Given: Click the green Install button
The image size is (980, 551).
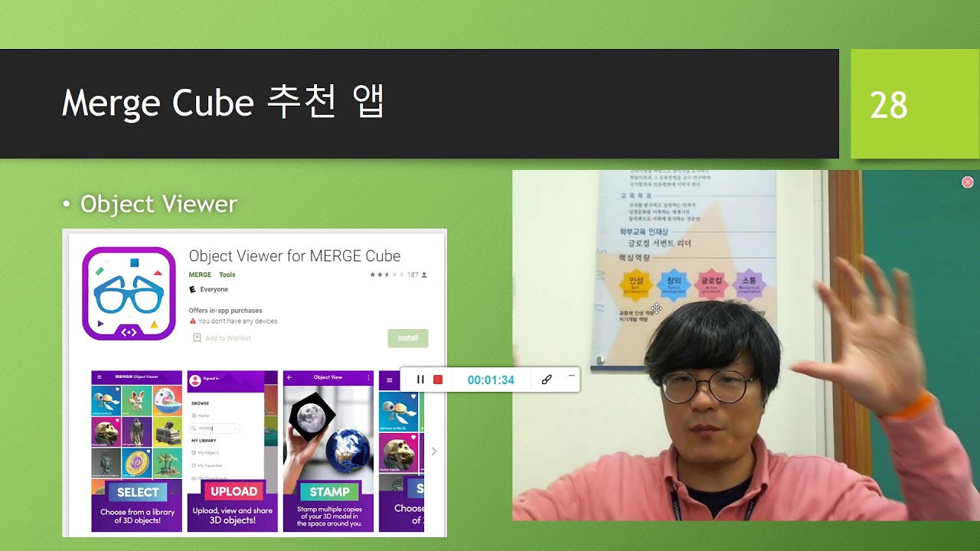Looking at the screenshot, I should point(408,338).
